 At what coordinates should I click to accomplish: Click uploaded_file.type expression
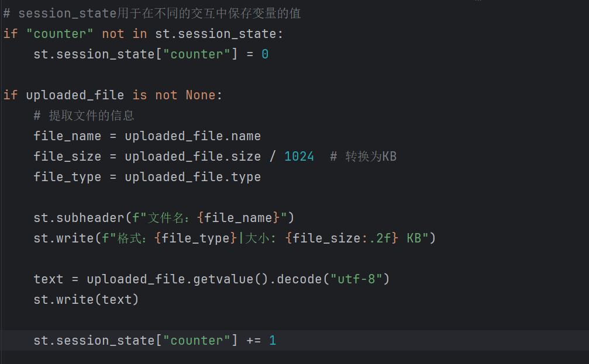click(x=192, y=177)
